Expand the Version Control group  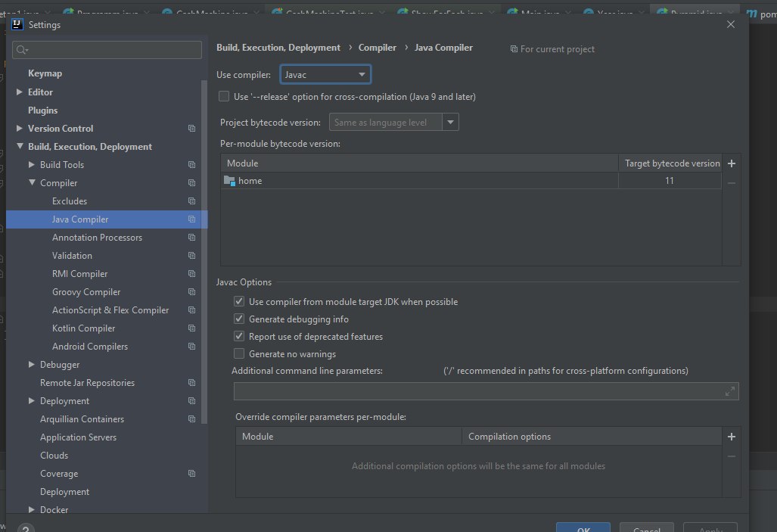pyautogui.click(x=20, y=129)
